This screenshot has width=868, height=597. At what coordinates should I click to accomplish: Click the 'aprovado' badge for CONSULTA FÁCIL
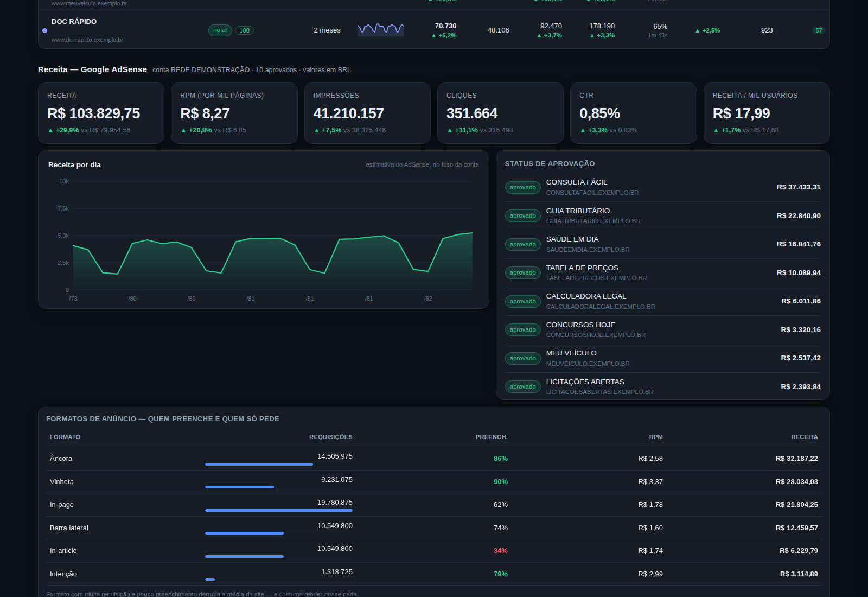pos(522,187)
